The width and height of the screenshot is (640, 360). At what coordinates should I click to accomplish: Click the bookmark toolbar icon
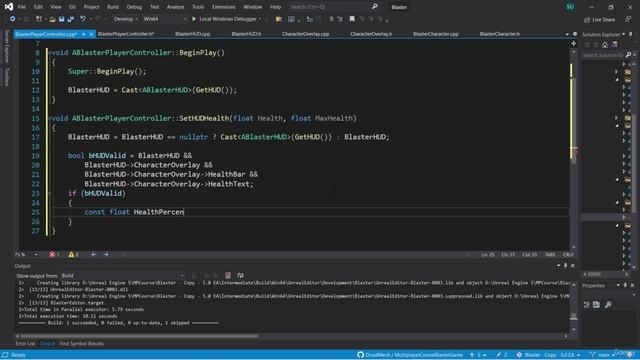(x=352, y=19)
